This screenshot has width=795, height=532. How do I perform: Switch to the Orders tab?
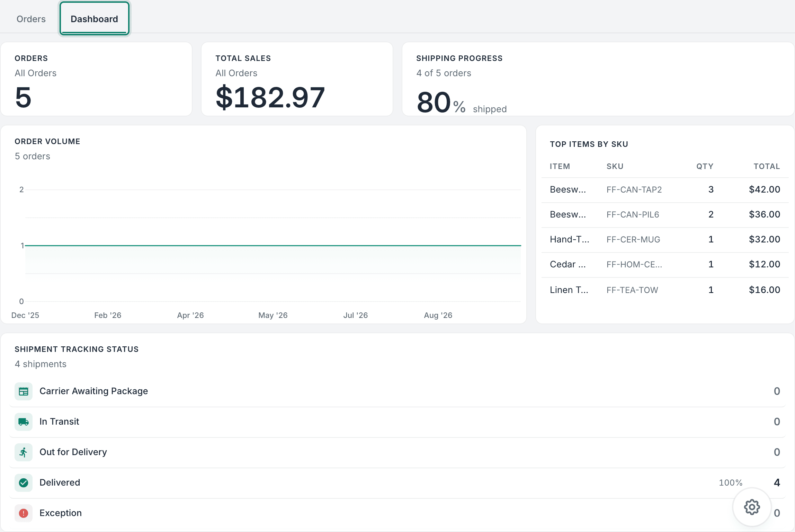click(x=31, y=19)
